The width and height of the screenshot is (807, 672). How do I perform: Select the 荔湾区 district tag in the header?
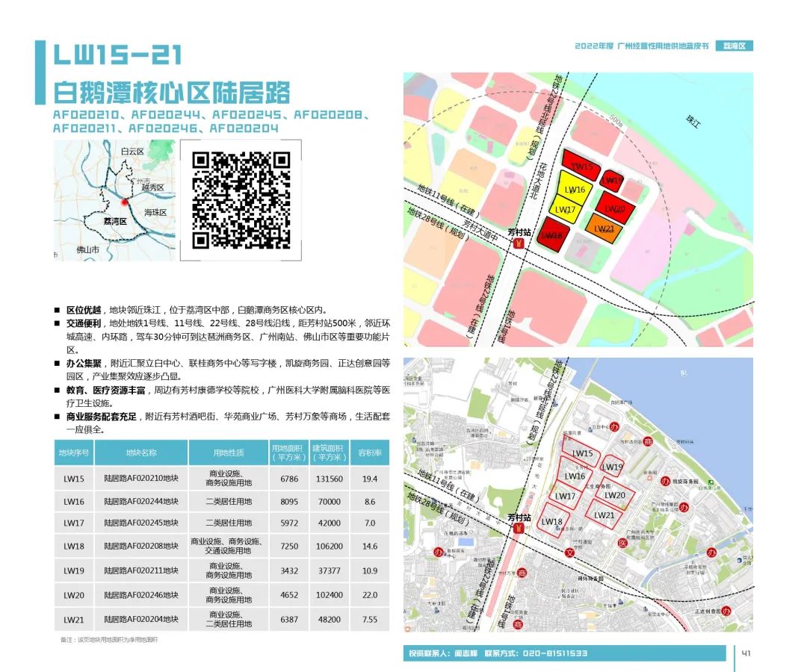pos(734,46)
